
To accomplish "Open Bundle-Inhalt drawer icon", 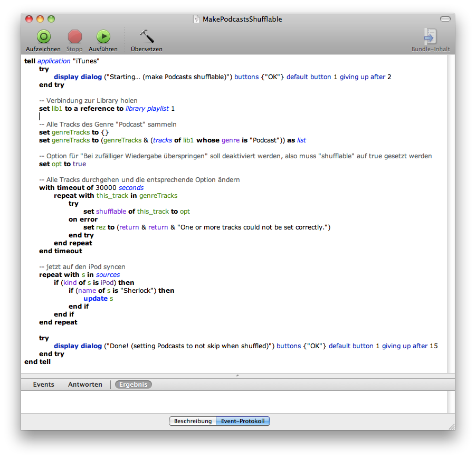I will [x=431, y=36].
